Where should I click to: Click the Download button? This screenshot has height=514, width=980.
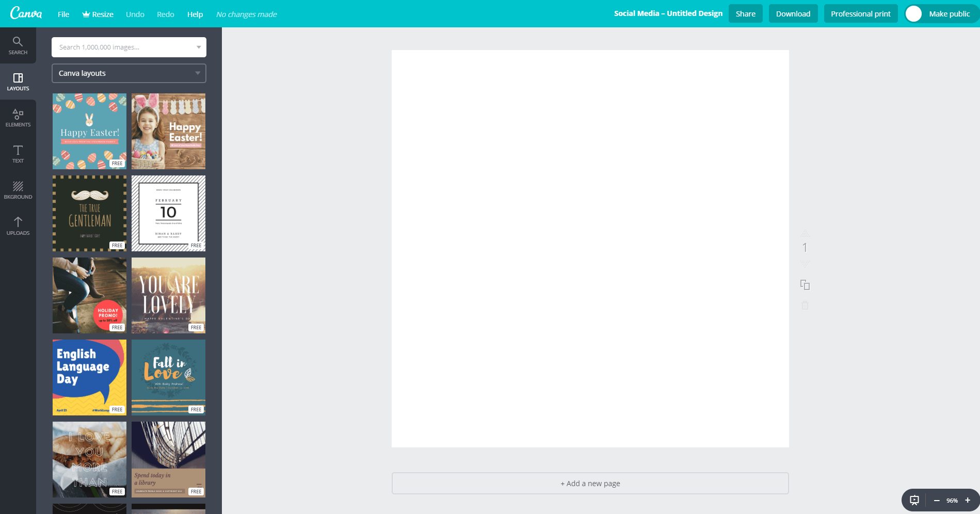point(793,13)
